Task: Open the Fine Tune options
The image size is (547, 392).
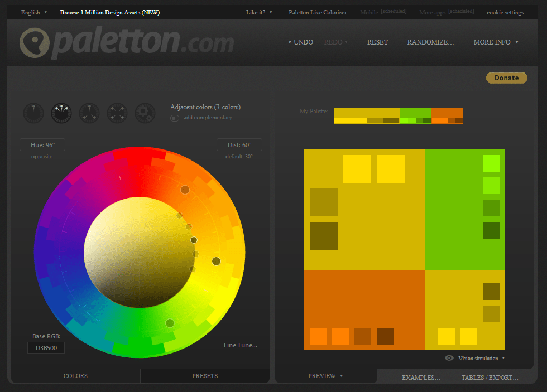Action: click(x=241, y=345)
